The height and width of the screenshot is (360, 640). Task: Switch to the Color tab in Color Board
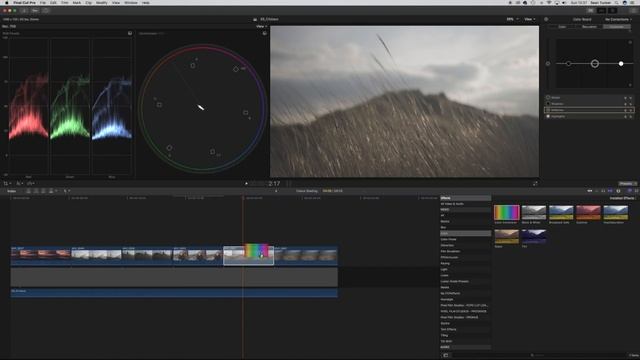point(562,27)
